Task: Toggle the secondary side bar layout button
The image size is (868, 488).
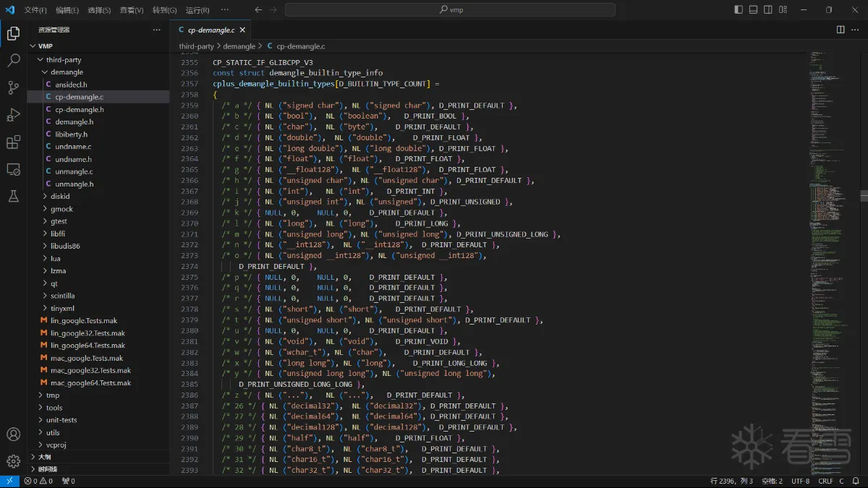Action: click(x=768, y=10)
